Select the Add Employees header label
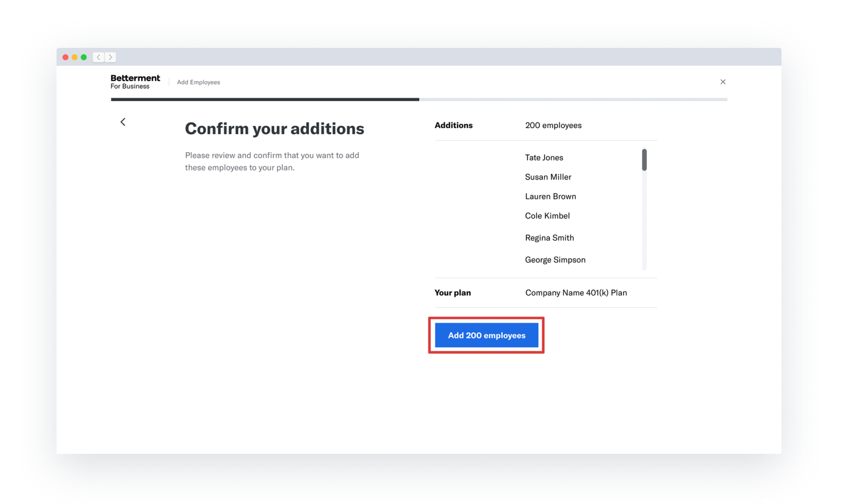 point(198,82)
